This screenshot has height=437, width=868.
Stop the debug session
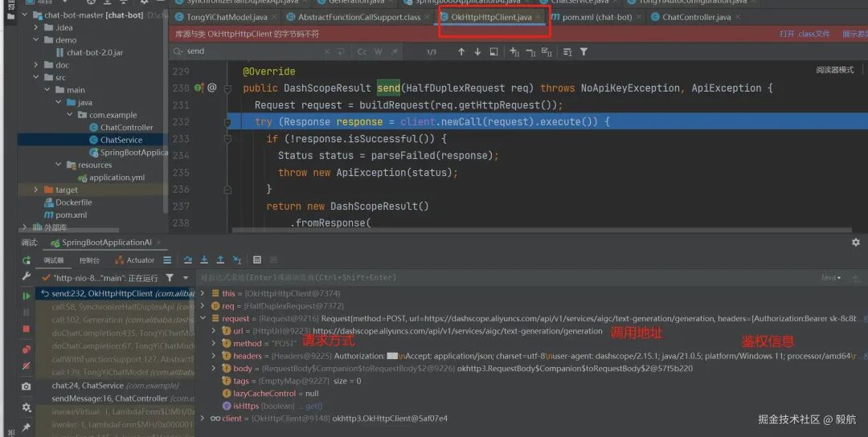tap(26, 329)
